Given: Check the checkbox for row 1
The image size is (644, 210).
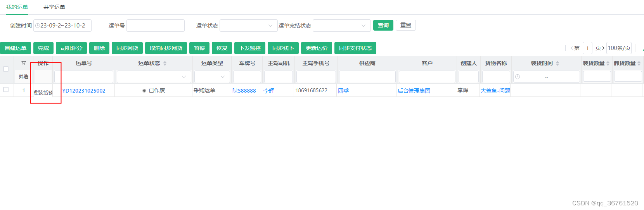Looking at the screenshot, I should (6, 90).
